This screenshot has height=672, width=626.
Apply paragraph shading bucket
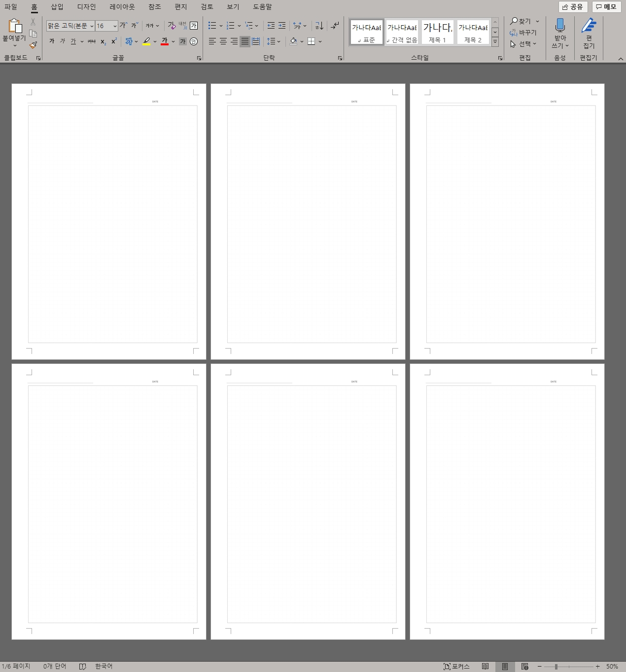click(293, 41)
